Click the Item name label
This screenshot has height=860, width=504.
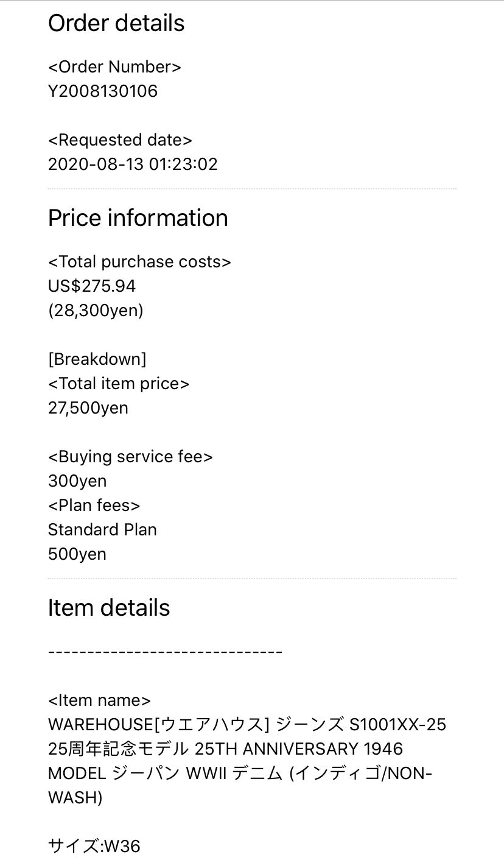[99, 700]
